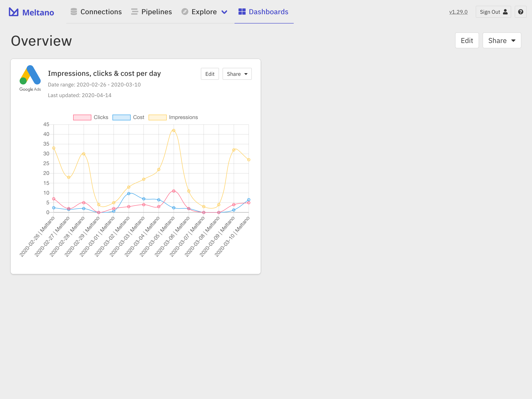Click the Dashboards grid icon
This screenshot has height=399, width=532.
[242, 12]
